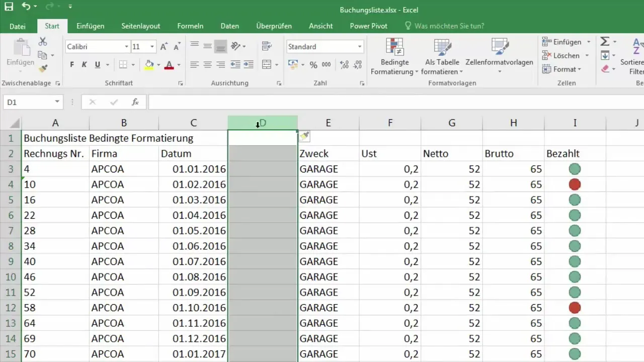The height and width of the screenshot is (362, 644).
Task: Switch to the Seitenlayout tab
Action: [141, 26]
